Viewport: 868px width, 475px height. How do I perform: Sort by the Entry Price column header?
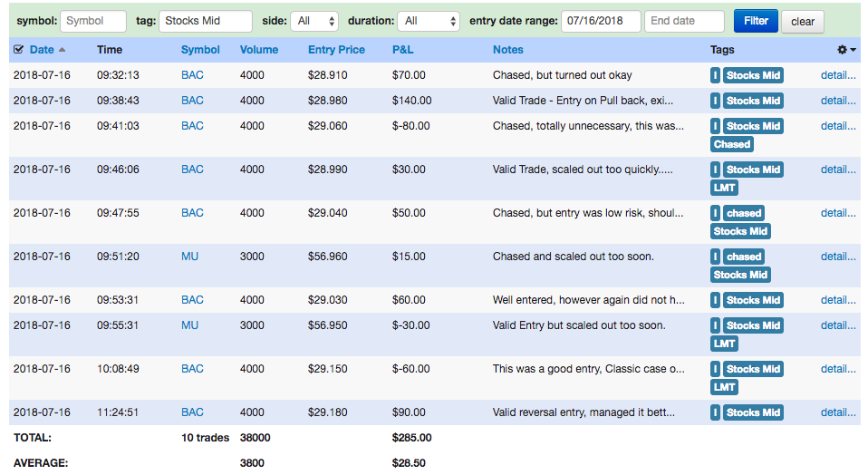336,50
